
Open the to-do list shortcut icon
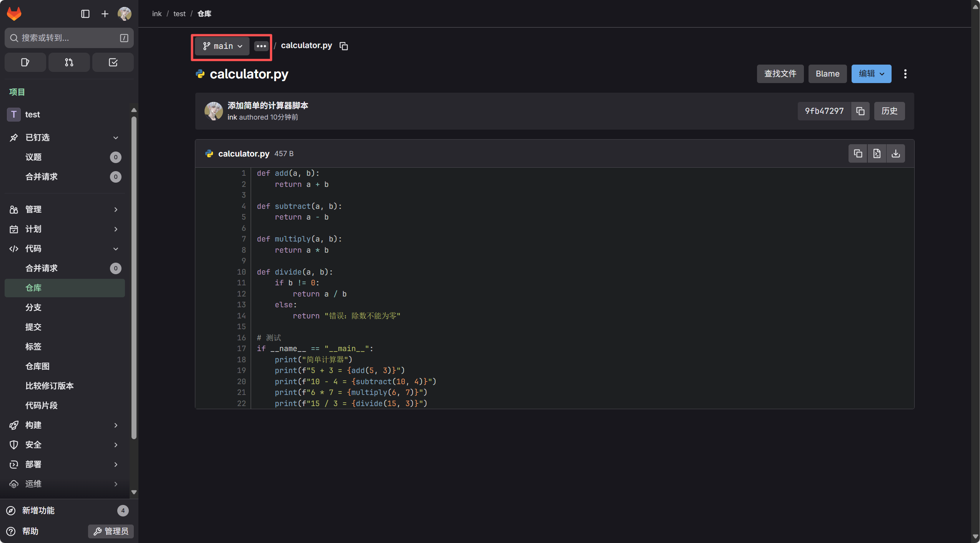coord(113,62)
